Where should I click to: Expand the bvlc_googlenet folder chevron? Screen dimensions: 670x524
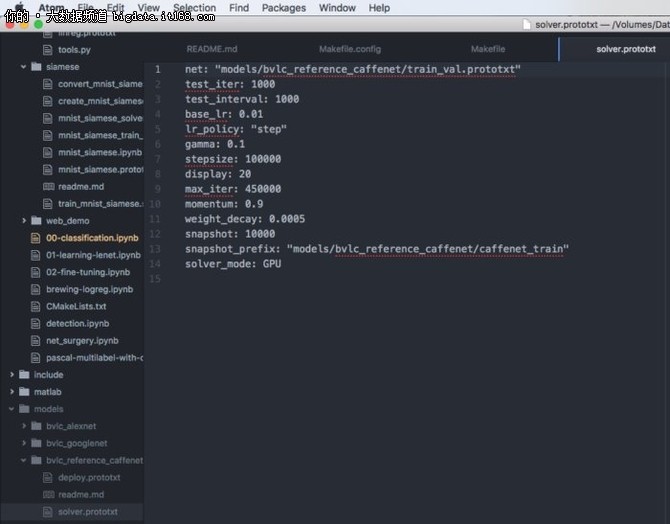(24, 443)
